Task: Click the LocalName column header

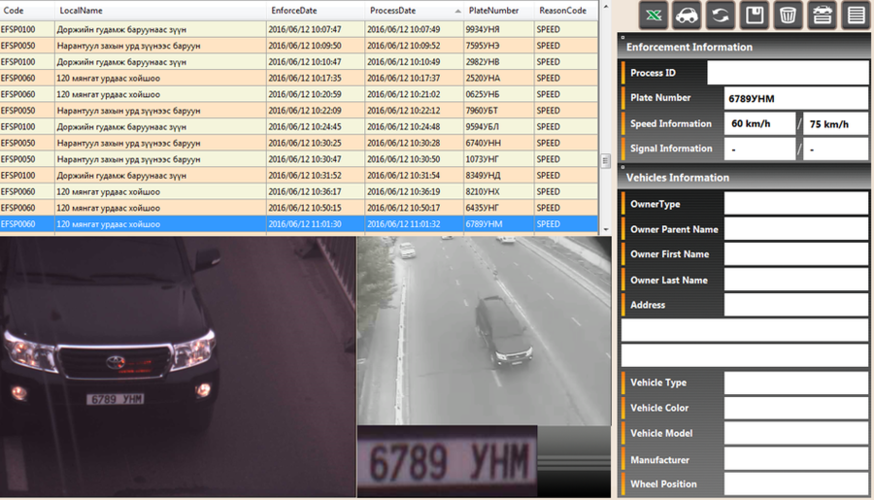Action: click(x=82, y=10)
